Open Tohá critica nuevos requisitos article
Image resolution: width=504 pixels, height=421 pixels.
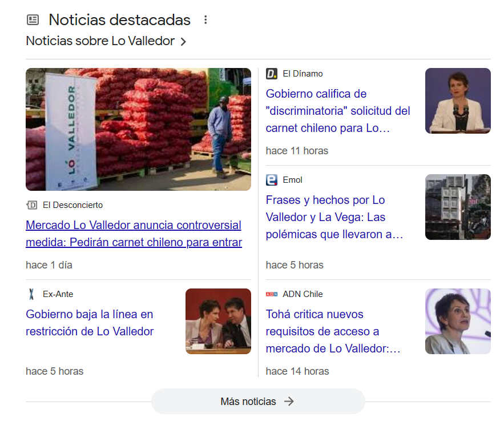333,331
